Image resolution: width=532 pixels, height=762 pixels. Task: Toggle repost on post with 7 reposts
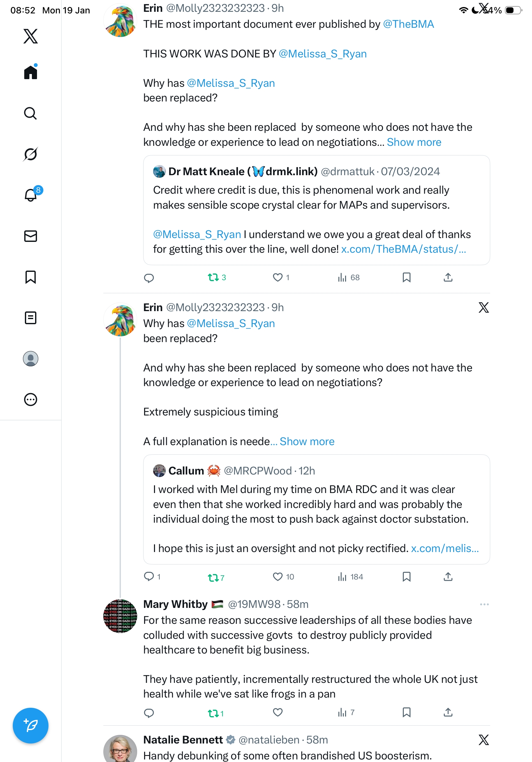pyautogui.click(x=213, y=578)
